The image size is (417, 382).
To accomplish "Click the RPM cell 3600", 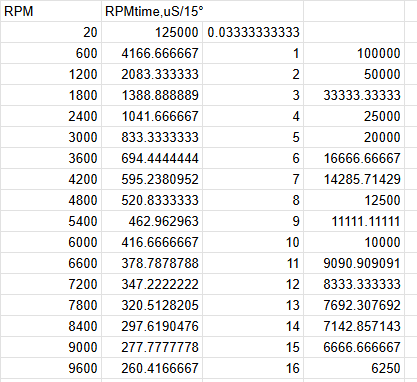I will pyautogui.click(x=51, y=158).
